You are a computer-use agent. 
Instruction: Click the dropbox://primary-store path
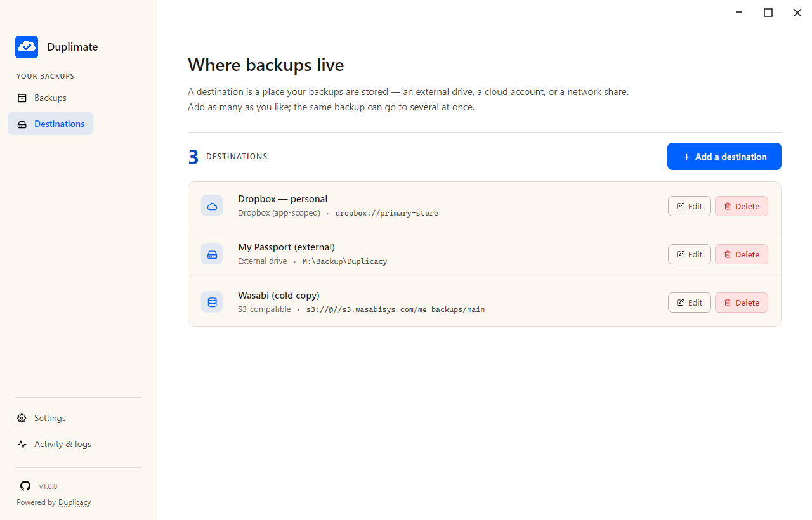point(387,213)
